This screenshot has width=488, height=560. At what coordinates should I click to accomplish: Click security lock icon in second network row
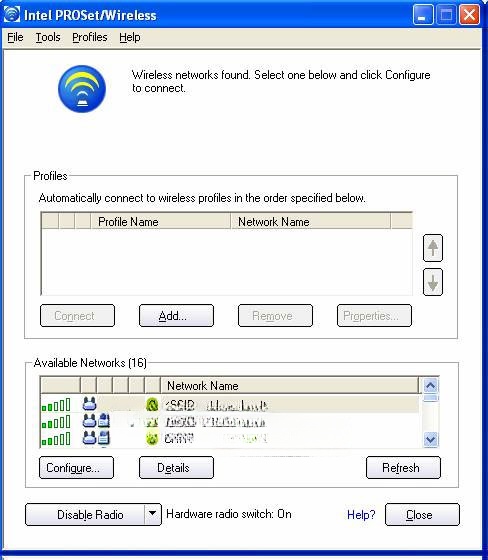[104, 421]
